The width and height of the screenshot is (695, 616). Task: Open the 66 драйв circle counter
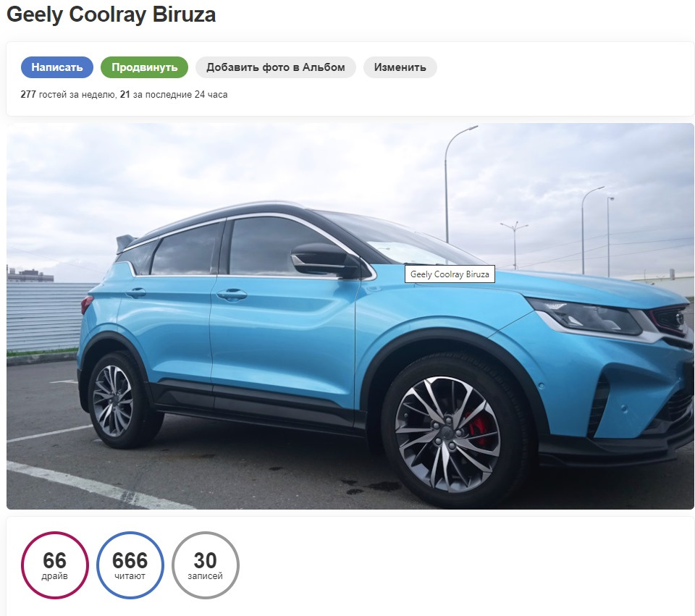[55, 565]
